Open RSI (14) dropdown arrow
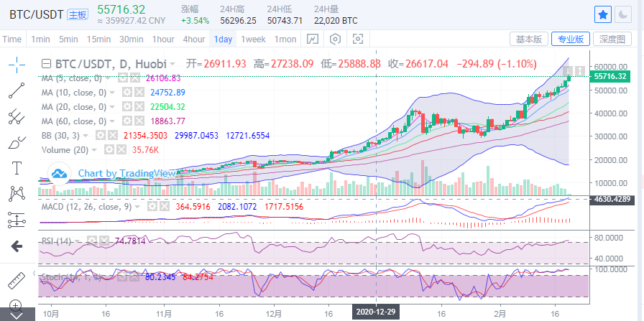 click(78, 241)
